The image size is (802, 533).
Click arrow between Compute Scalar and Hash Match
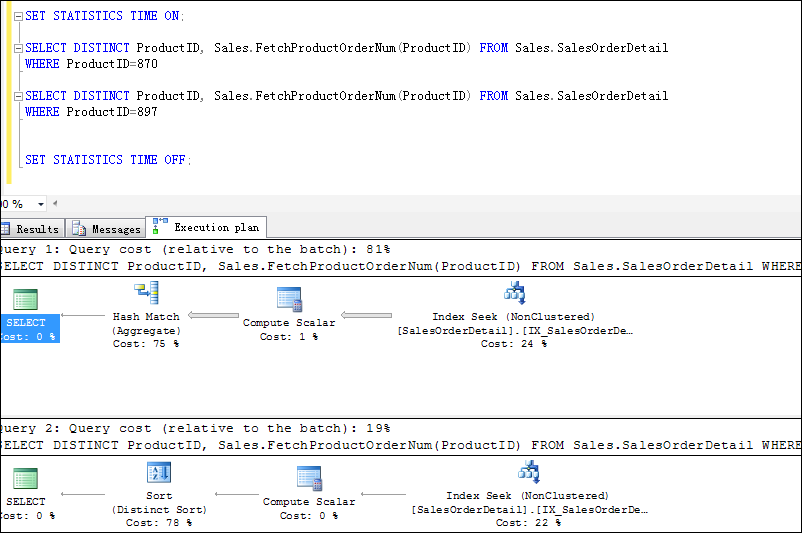(213, 316)
